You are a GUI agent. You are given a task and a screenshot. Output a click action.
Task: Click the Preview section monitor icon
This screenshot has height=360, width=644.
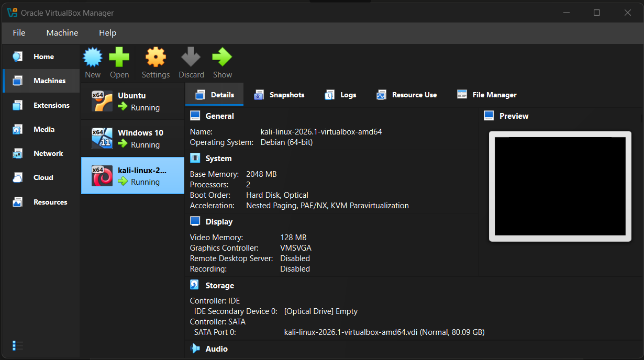[489, 116]
